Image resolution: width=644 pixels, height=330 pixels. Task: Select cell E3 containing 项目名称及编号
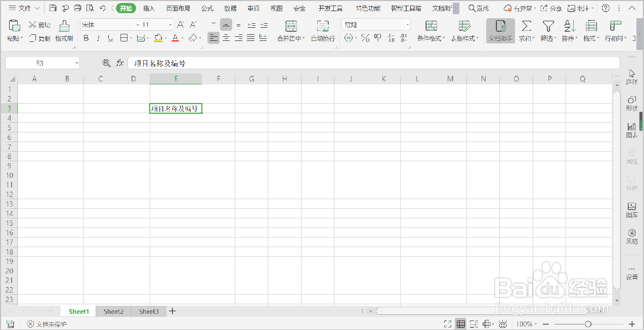(176, 108)
